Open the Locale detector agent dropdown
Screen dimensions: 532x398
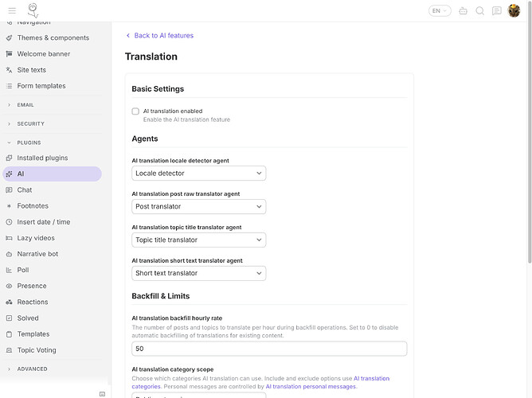[x=199, y=174]
